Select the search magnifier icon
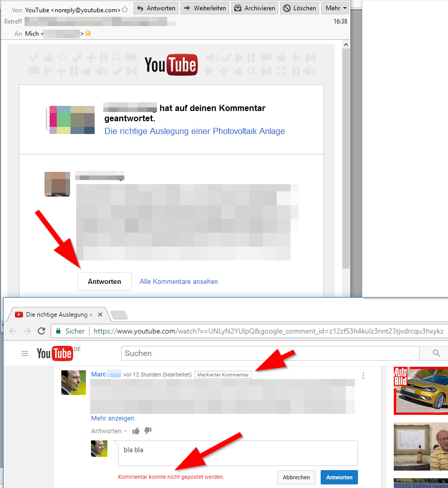 435,353
